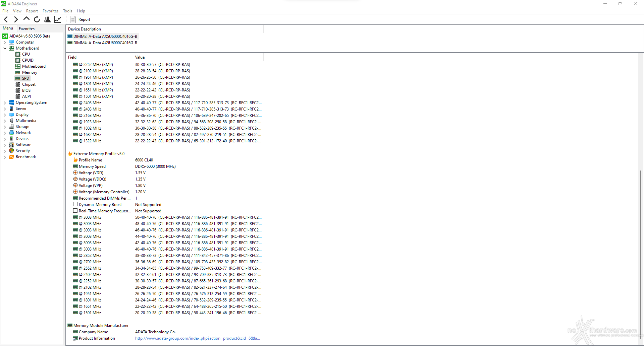644x346 pixels.
Task: Open the Favorites menu
Action: coord(50,11)
